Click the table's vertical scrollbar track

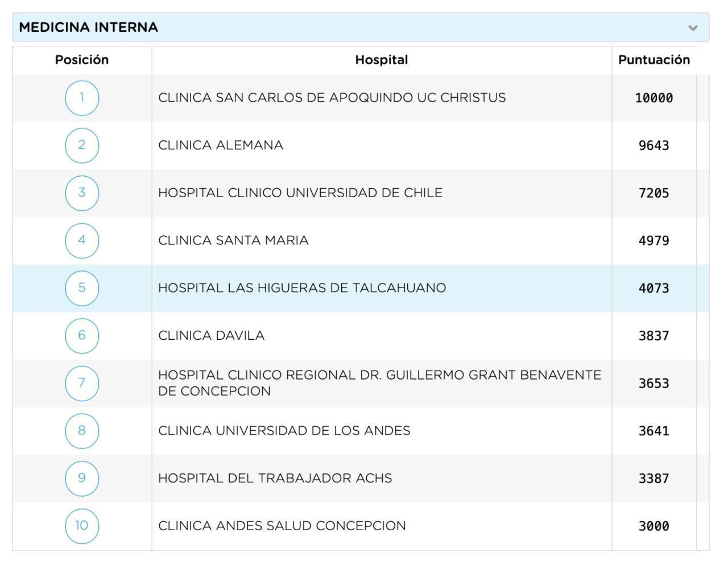point(703,311)
